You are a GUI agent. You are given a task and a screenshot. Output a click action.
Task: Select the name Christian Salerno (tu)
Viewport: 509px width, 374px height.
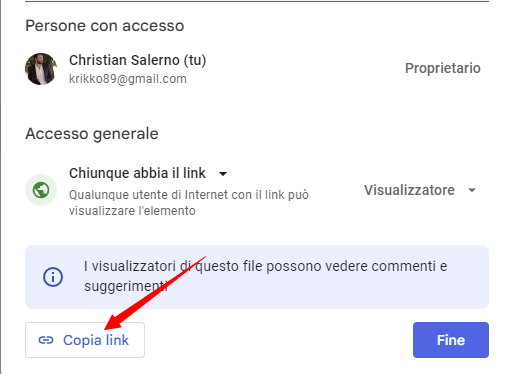pos(137,60)
